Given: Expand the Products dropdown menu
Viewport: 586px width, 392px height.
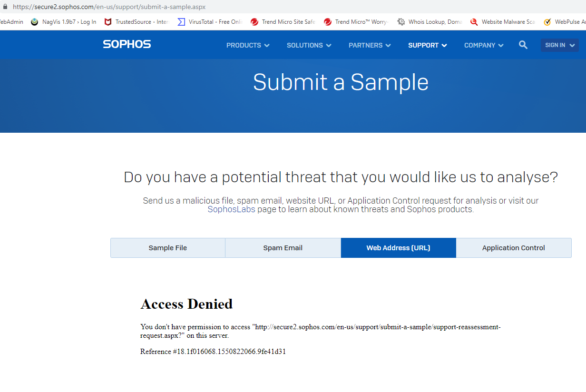Looking at the screenshot, I should [x=248, y=45].
